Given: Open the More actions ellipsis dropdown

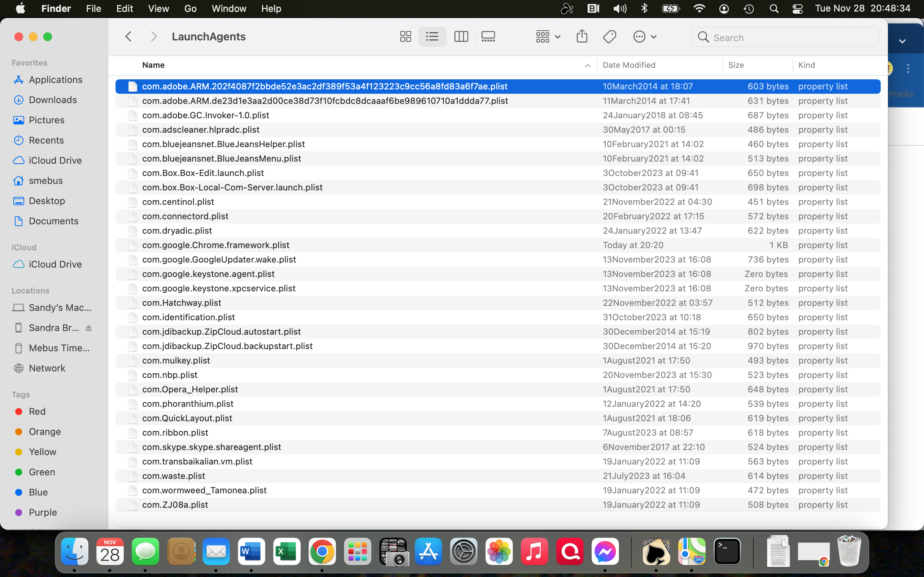Looking at the screenshot, I should (645, 37).
